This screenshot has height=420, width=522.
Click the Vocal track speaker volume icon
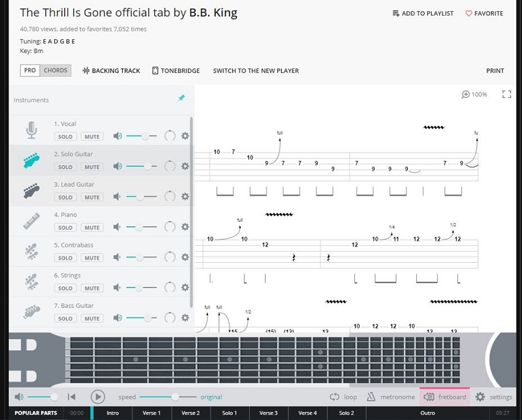117,136
